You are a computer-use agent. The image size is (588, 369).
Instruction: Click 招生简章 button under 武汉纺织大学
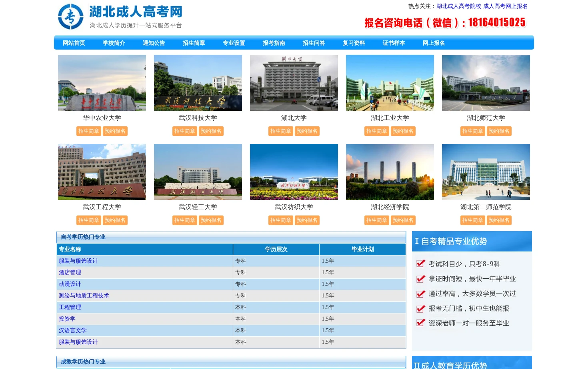(x=281, y=220)
